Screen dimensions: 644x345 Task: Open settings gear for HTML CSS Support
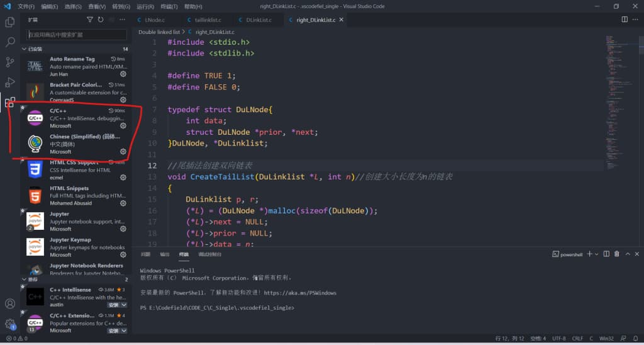tap(123, 178)
